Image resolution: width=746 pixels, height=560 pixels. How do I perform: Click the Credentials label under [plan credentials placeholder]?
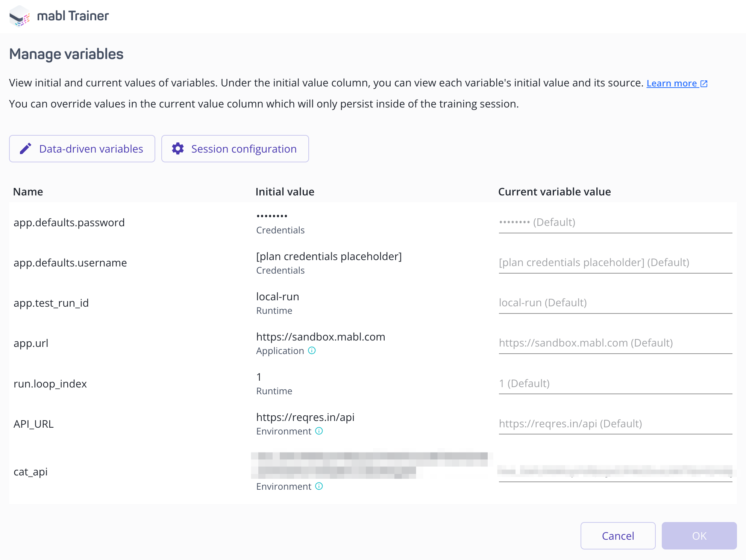[x=280, y=270]
